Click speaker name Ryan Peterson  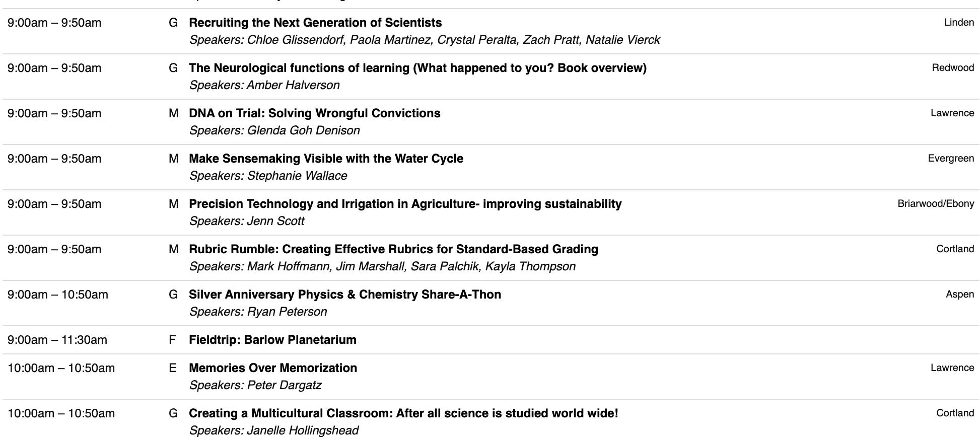(287, 312)
